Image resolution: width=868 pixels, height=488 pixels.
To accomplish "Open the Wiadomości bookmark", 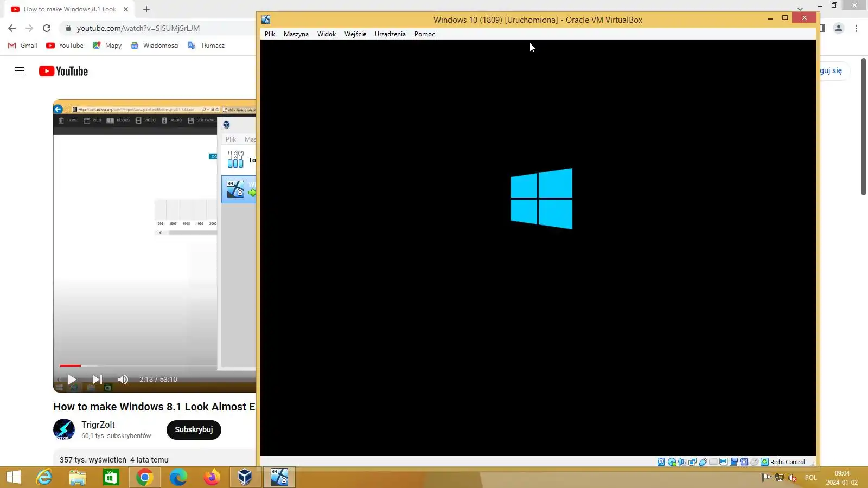I will 155,46.
